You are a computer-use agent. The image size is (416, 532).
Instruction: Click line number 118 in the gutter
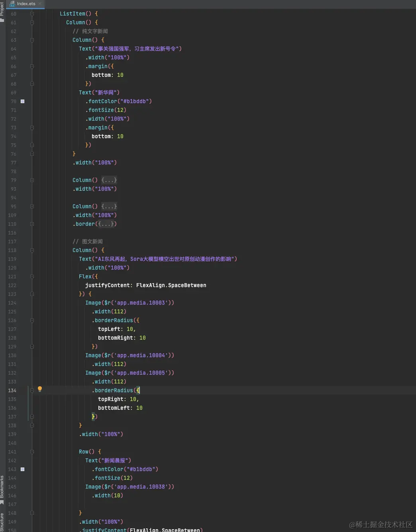pyautogui.click(x=12, y=250)
